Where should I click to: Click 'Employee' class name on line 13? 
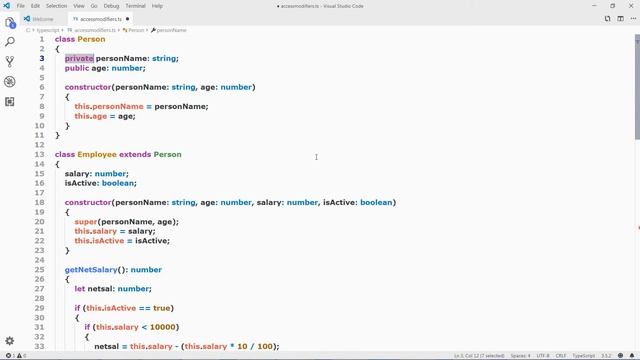(x=97, y=154)
